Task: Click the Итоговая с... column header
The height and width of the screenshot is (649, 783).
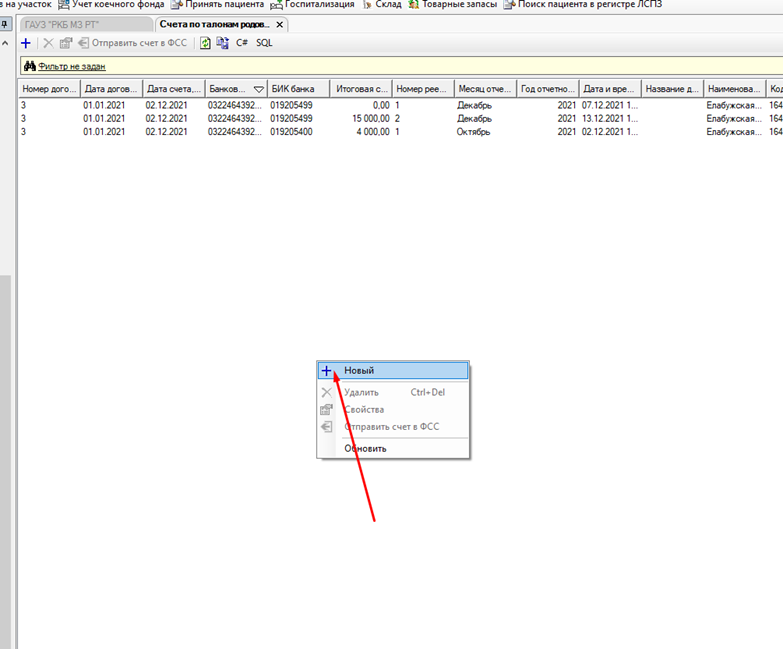Action: [361, 89]
